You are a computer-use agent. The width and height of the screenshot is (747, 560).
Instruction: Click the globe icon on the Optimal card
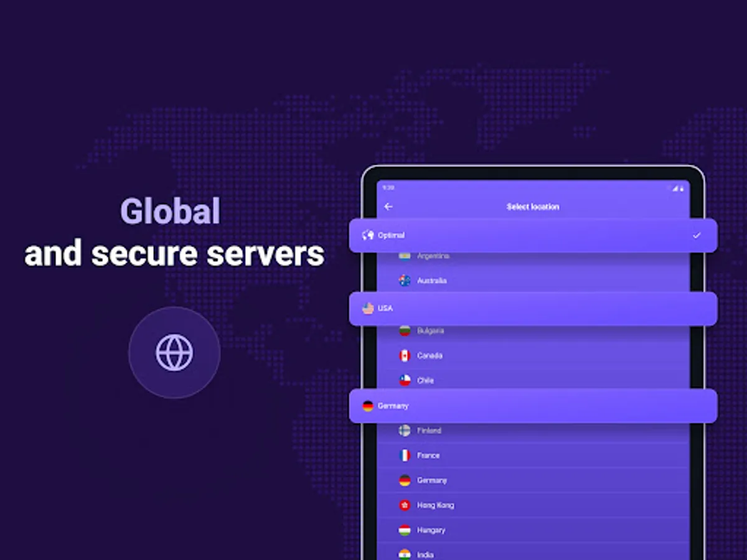pos(368,235)
